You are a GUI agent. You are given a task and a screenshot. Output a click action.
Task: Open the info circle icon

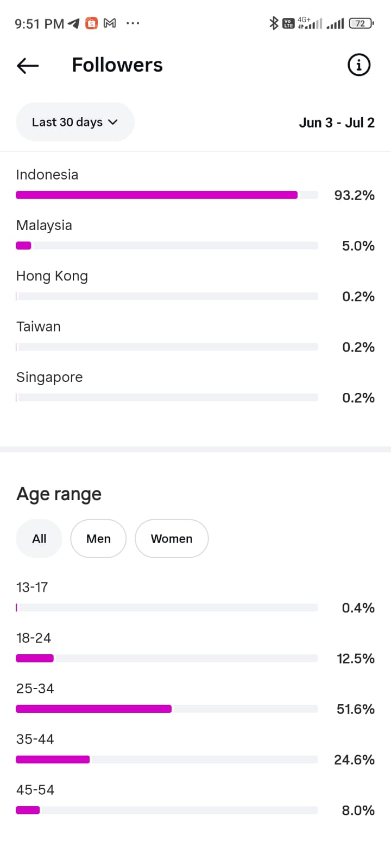[358, 65]
